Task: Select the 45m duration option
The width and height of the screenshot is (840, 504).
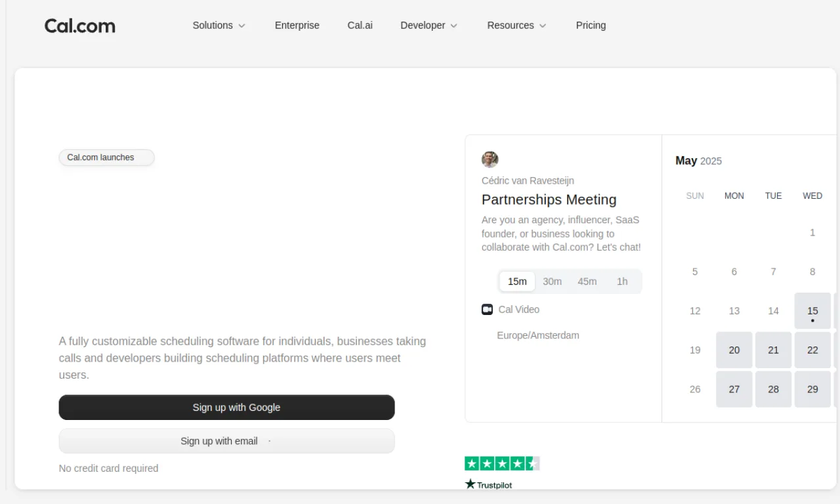Action: pyautogui.click(x=587, y=282)
